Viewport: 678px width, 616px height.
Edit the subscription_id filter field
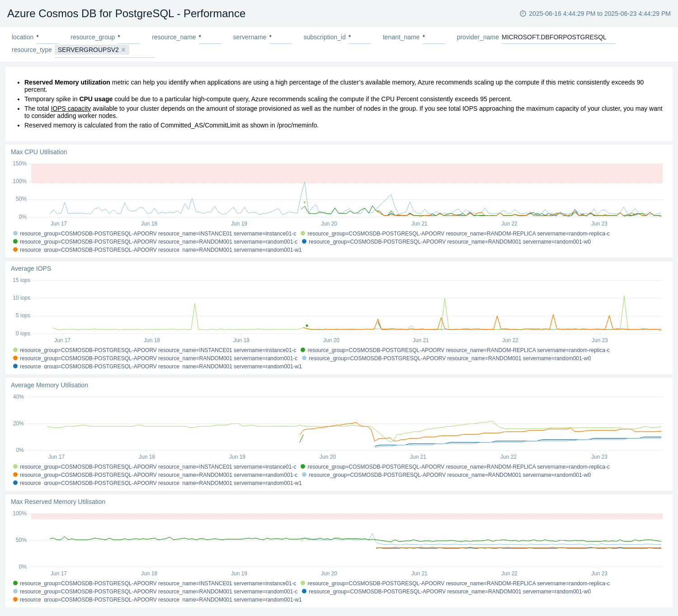click(x=360, y=38)
